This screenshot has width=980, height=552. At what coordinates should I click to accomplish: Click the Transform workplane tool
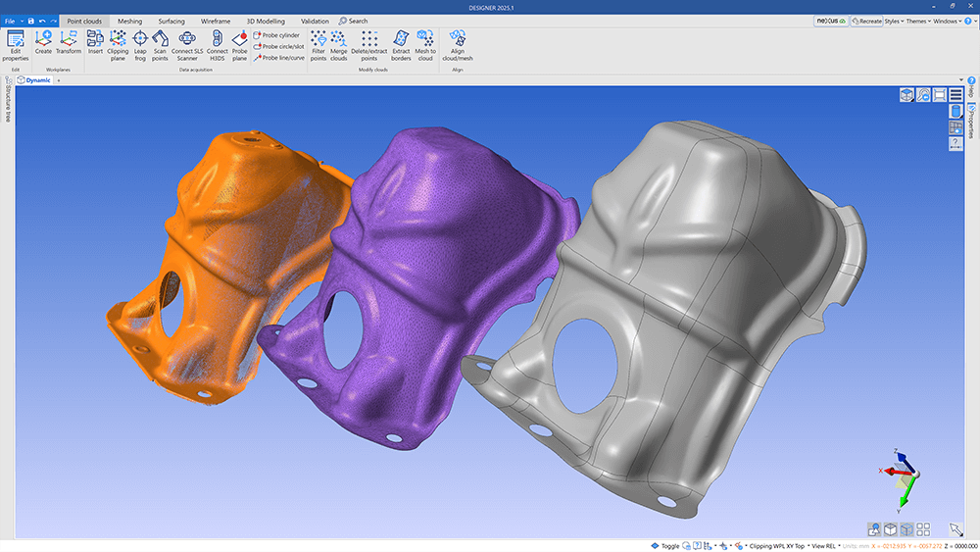[69, 42]
